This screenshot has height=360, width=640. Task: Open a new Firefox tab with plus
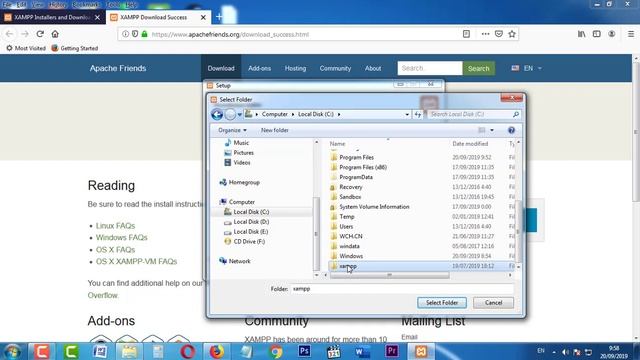point(219,17)
